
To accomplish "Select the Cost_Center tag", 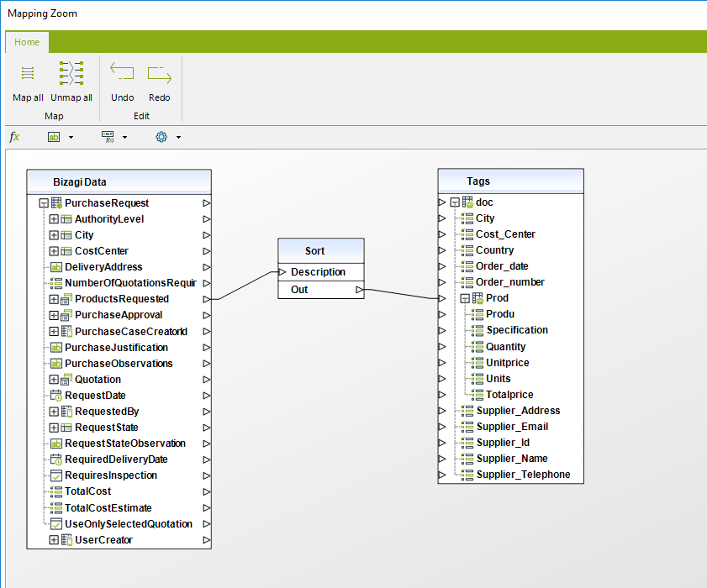I will [505, 234].
